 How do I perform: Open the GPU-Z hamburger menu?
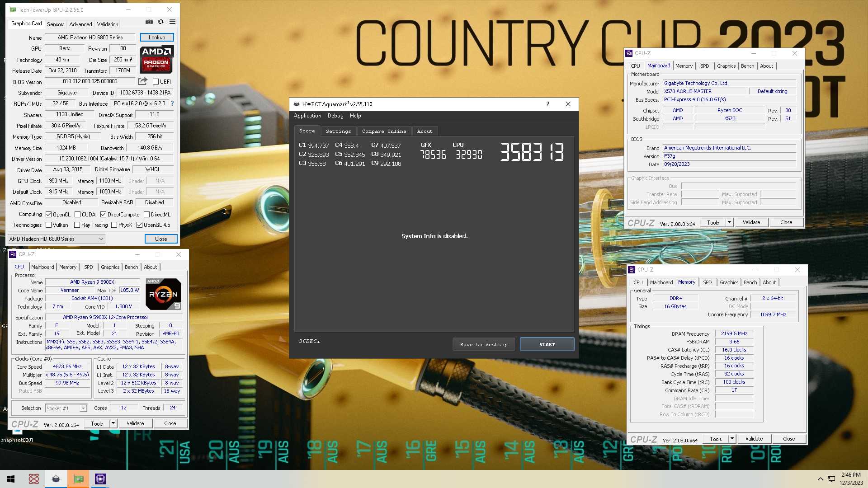172,22
